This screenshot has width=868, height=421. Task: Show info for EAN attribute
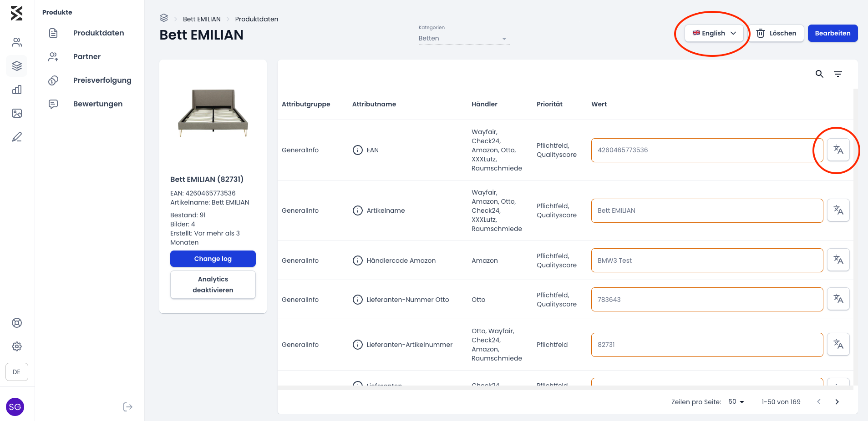358,150
